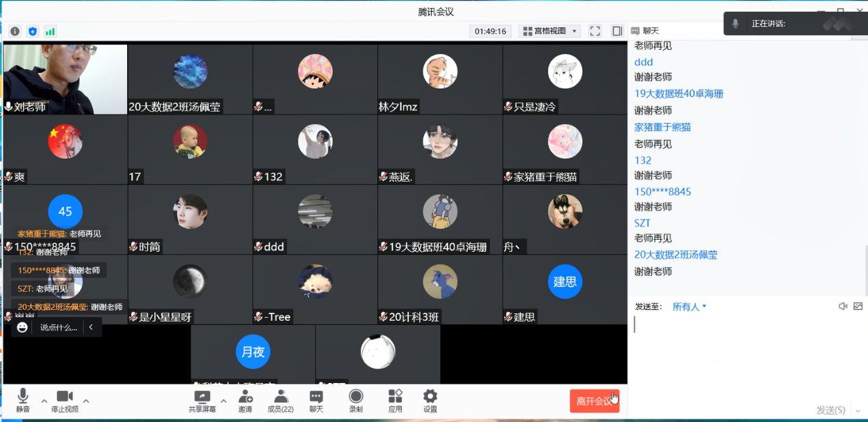Enter fullscreen mode from the top bar
The width and height of the screenshot is (868, 422).
click(595, 31)
